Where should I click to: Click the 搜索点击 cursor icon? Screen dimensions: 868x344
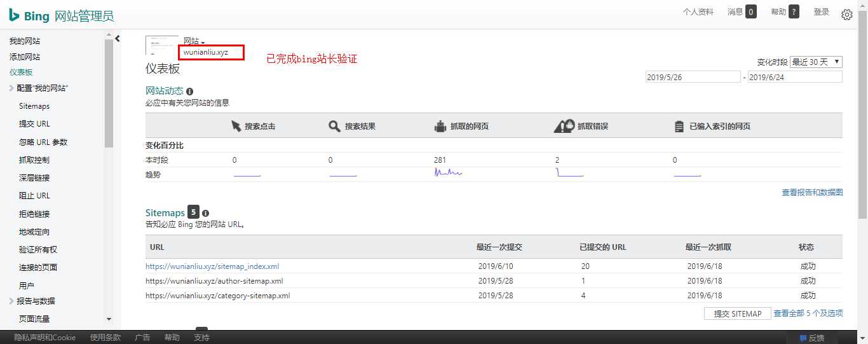pos(236,126)
